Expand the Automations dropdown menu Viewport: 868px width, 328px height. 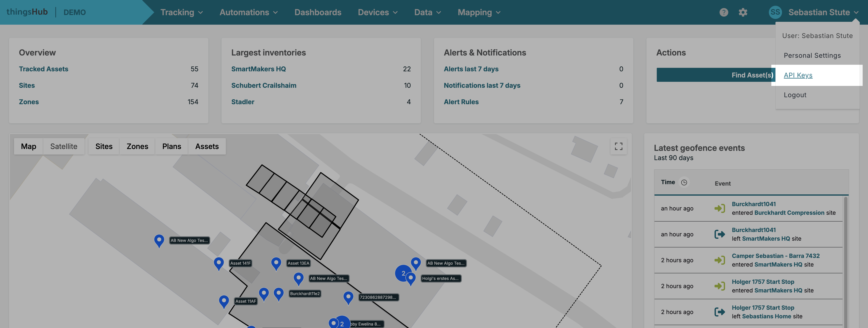tap(248, 13)
